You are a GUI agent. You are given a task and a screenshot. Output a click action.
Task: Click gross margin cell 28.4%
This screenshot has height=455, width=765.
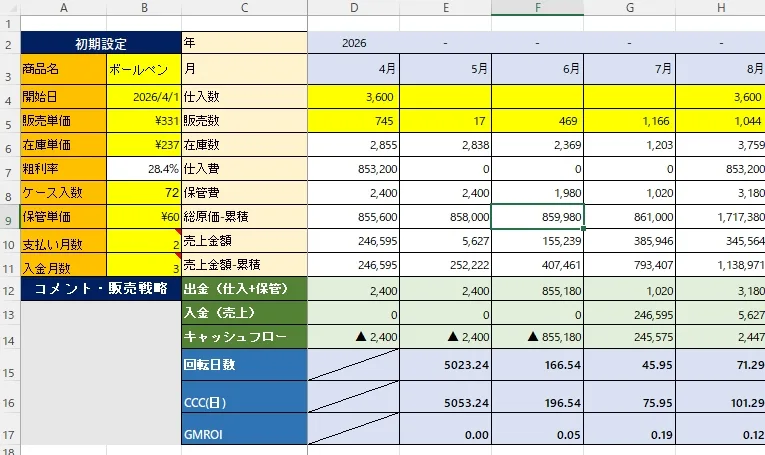click(x=144, y=169)
